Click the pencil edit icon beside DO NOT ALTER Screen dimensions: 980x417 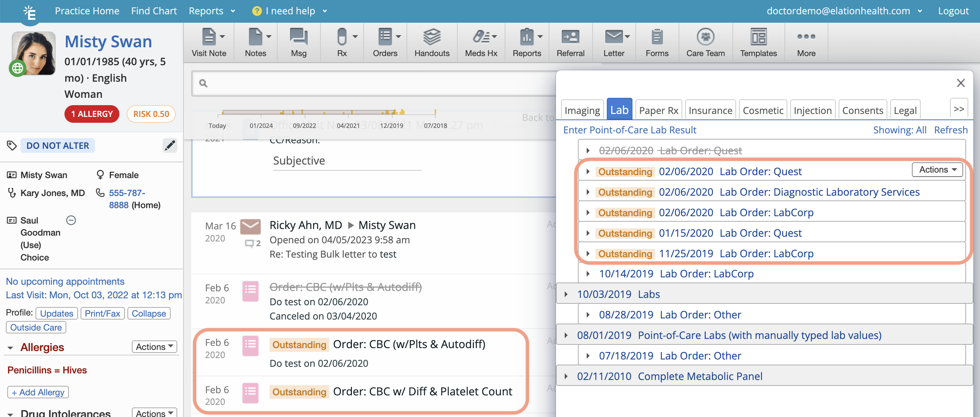click(170, 145)
